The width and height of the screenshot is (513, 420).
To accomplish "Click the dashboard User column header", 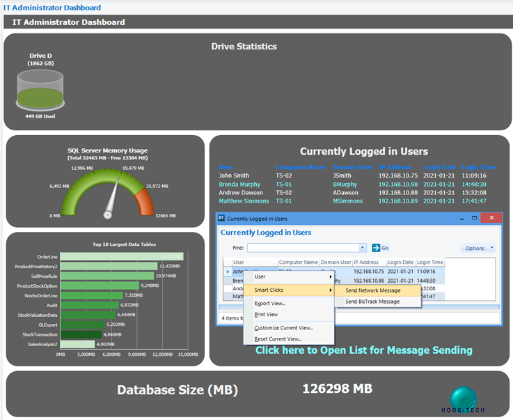I will tap(226, 167).
